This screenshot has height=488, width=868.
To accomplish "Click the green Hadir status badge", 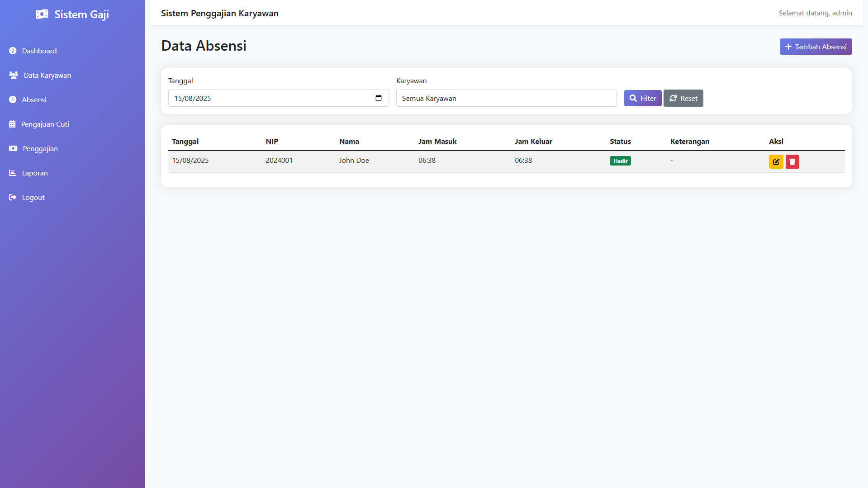I will 620,161.
